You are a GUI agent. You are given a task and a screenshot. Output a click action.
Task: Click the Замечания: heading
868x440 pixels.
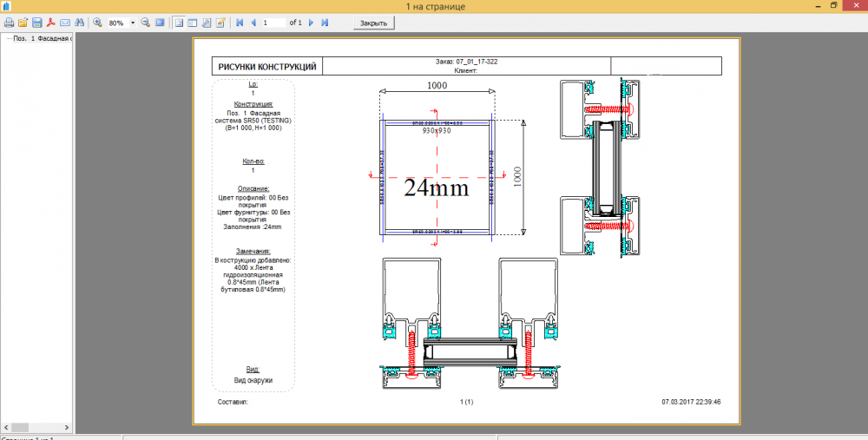click(x=253, y=252)
